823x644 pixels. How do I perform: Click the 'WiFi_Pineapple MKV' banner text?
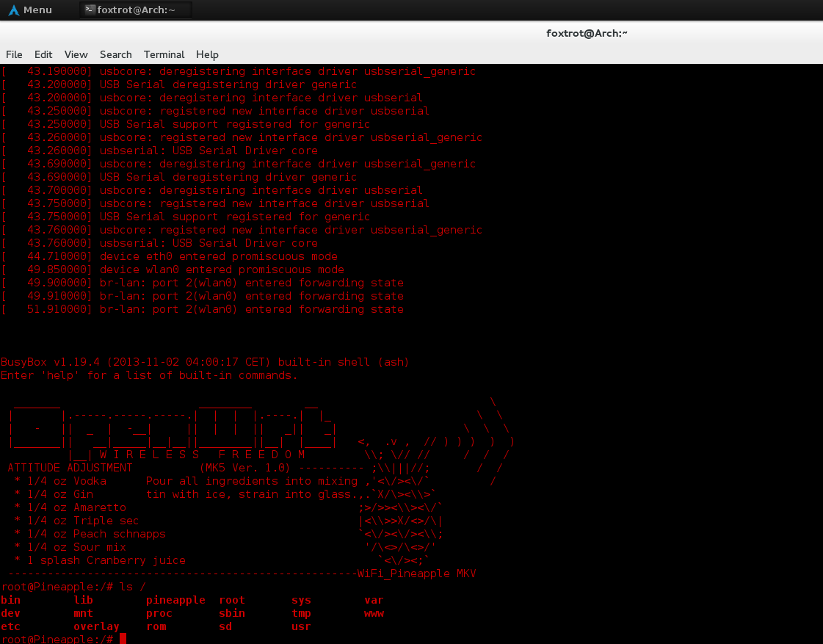416,574
